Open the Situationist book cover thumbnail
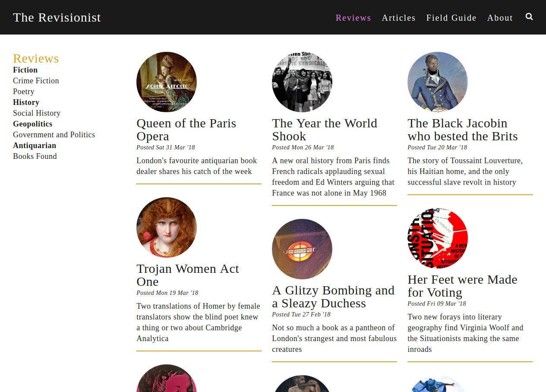546x392 pixels. coord(438,238)
